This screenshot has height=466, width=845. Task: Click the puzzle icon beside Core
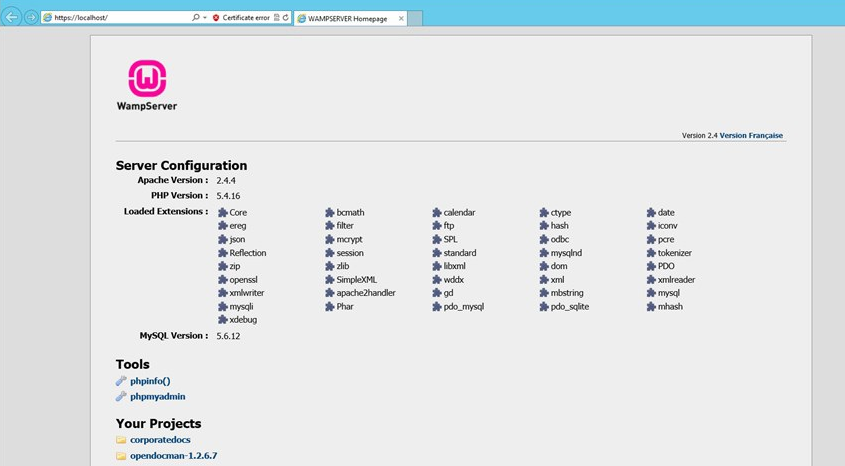tap(223, 212)
